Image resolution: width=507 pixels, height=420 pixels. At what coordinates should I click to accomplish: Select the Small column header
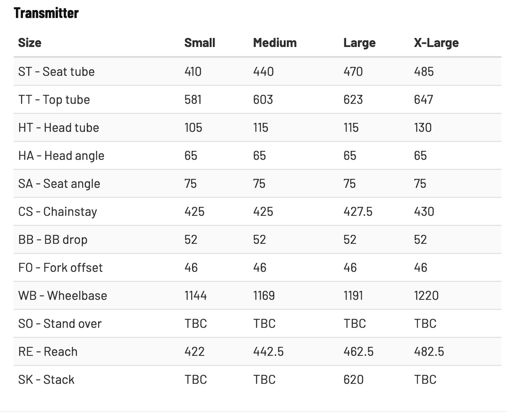tap(200, 43)
